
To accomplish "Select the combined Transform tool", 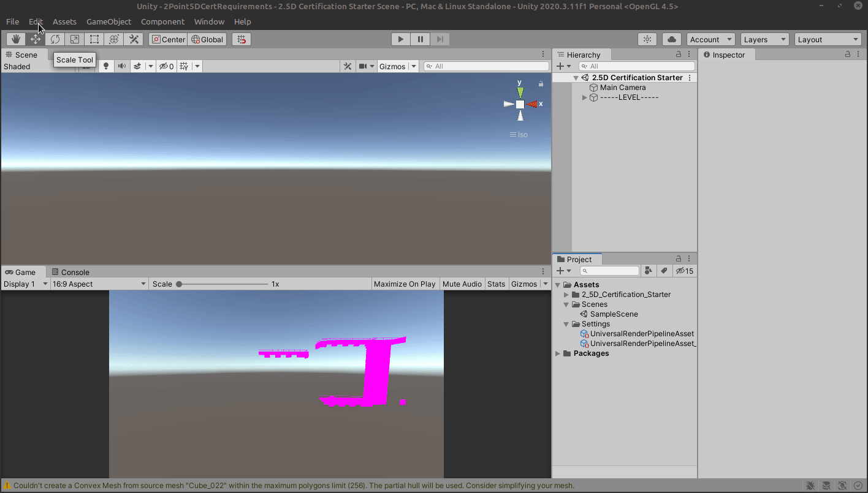I will tap(114, 39).
